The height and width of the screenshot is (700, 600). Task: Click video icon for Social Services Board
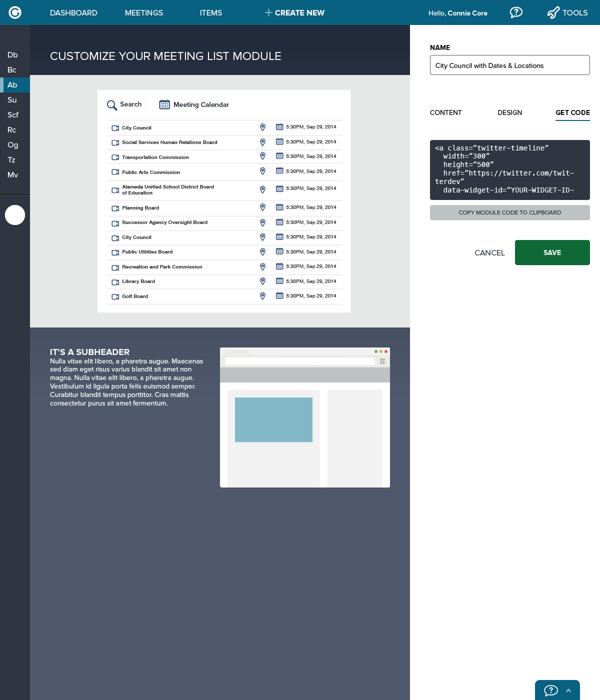(115, 143)
